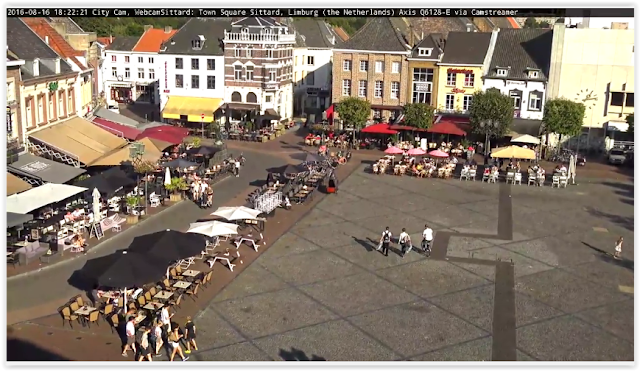Click the timestamp text "2016-08-16 18:22:21"
The image size is (640, 371).
47,13
